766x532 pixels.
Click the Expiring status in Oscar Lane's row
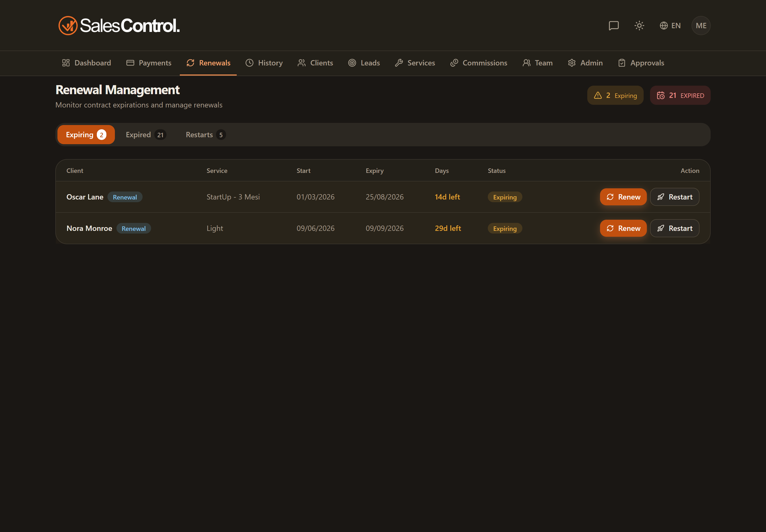point(505,197)
